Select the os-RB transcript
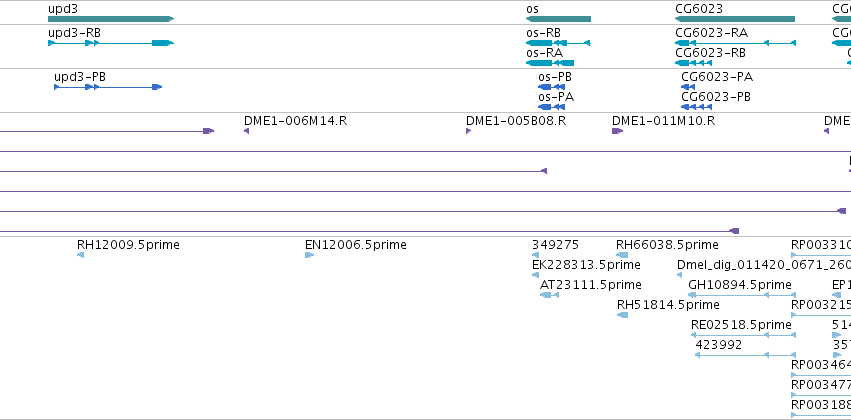This screenshot has width=851, height=420. click(558, 43)
